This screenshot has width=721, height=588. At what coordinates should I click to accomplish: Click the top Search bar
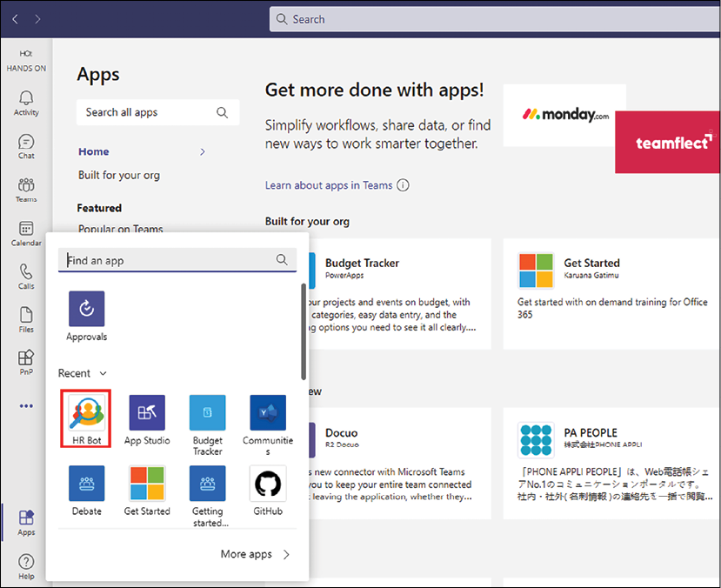(495, 19)
